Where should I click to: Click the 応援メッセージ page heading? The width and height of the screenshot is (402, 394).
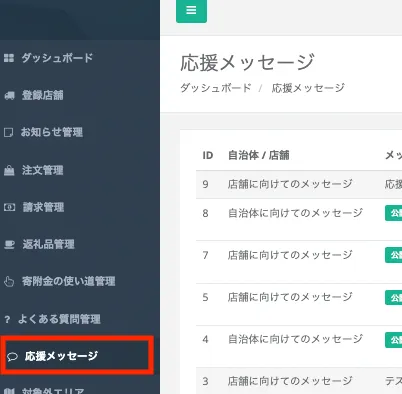click(247, 62)
